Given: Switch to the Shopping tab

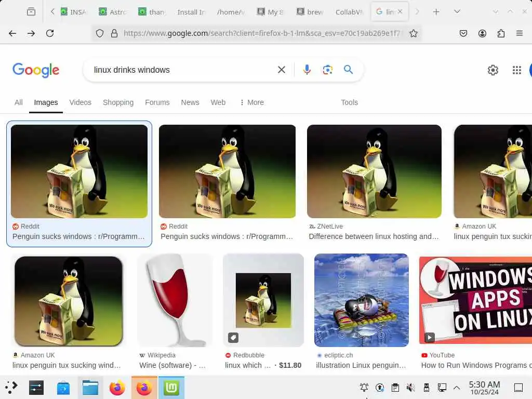Looking at the screenshot, I should pyautogui.click(x=118, y=102).
